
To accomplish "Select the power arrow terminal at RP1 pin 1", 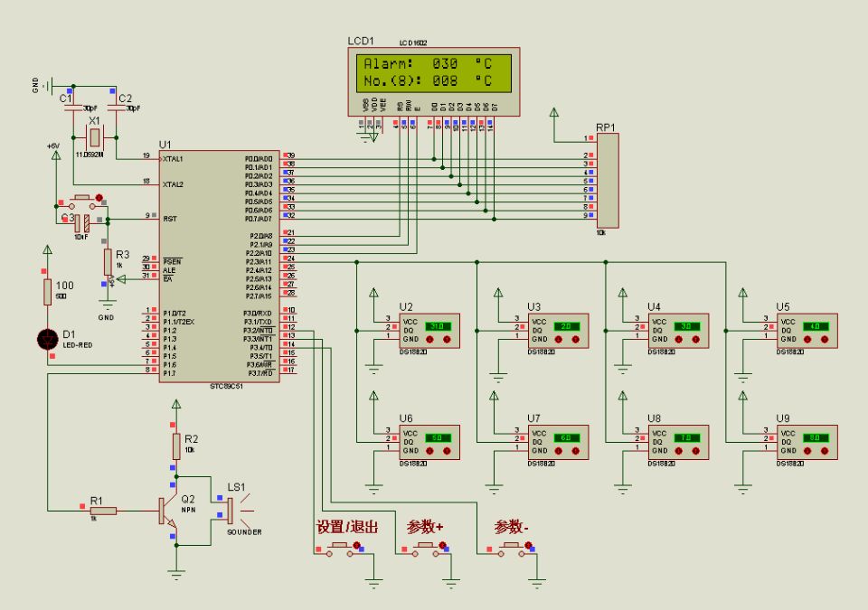I will 554,112.
